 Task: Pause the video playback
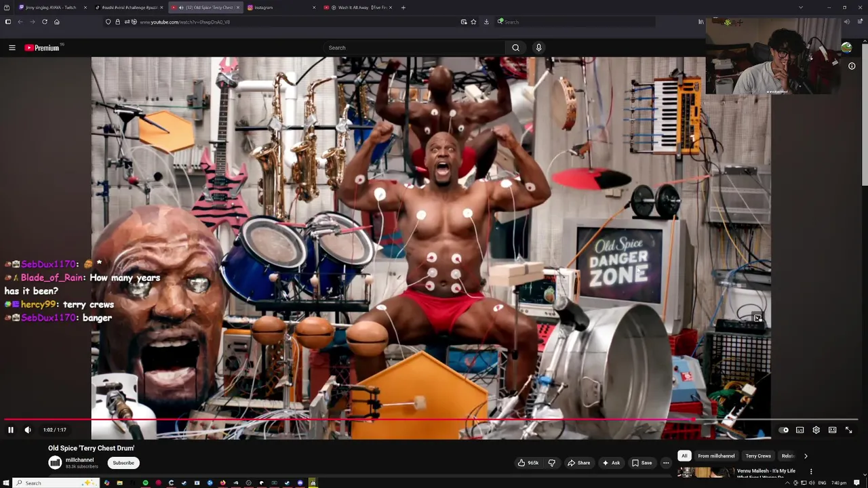click(x=11, y=430)
